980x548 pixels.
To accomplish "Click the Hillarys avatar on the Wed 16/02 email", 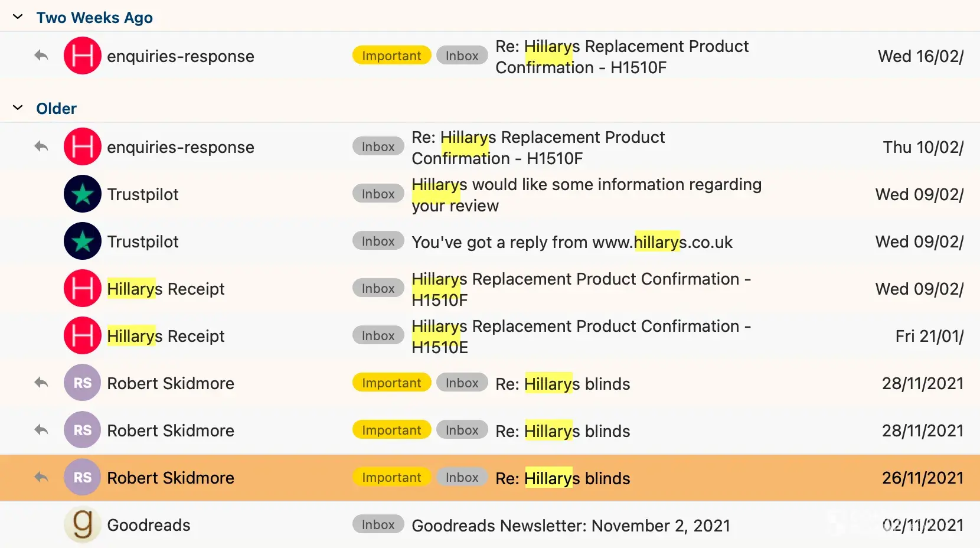I will coord(83,56).
